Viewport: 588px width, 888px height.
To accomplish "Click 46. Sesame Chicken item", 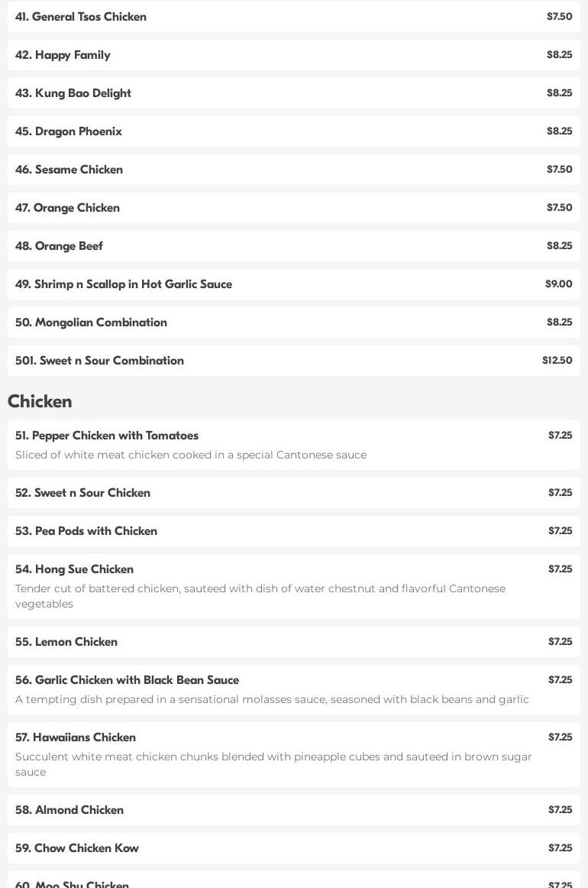I will (69, 170).
